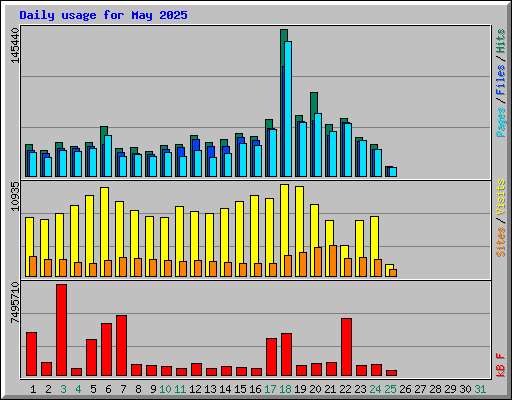The width and height of the screenshot is (512, 400).
Task: Click the cyan Pages bar for day 22
Action: tap(348, 150)
